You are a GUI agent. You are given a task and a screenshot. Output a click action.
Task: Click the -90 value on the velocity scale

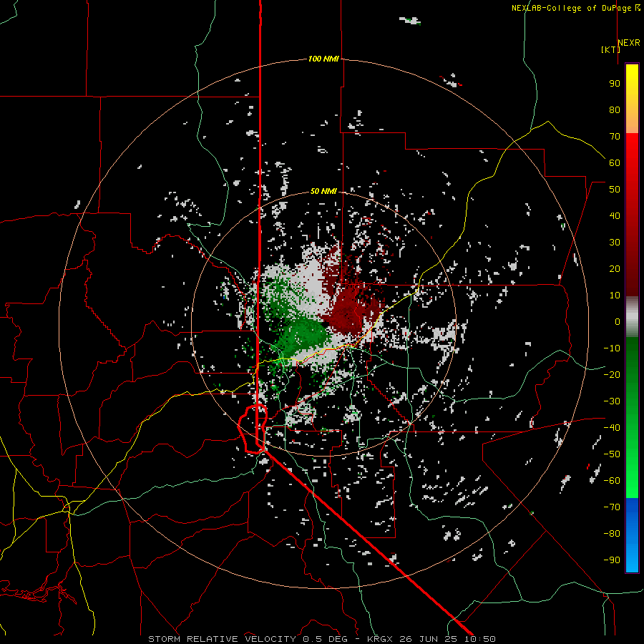tap(612, 560)
